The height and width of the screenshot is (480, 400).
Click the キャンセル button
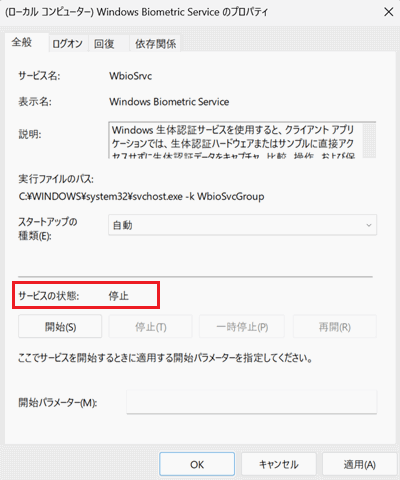click(279, 464)
